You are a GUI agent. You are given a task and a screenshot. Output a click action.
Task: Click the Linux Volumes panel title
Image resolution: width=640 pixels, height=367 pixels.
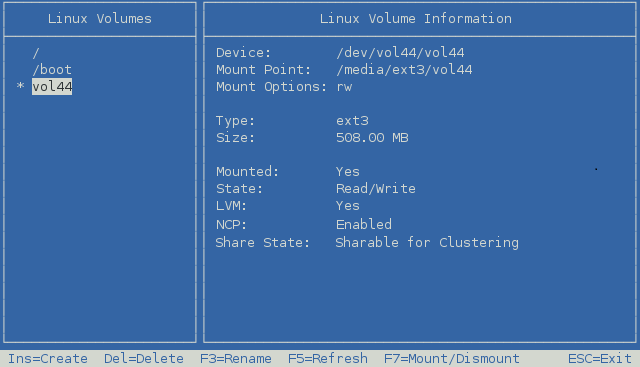click(100, 19)
